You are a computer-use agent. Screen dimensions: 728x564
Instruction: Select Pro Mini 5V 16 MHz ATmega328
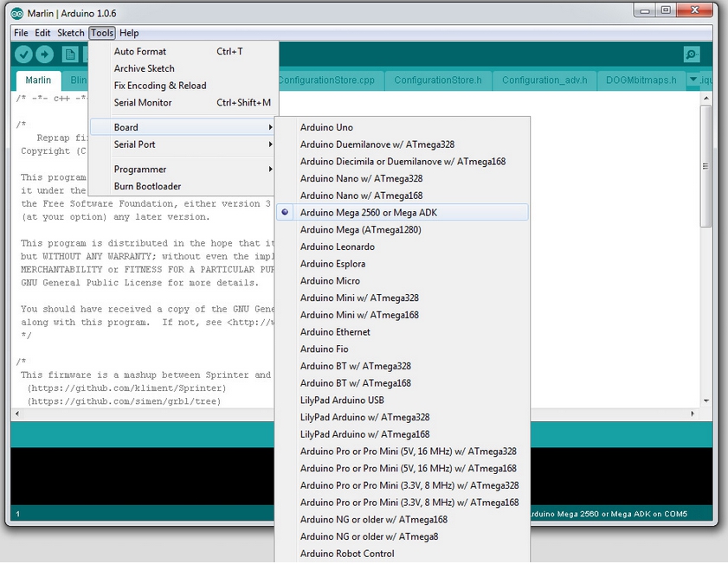[x=402, y=452]
